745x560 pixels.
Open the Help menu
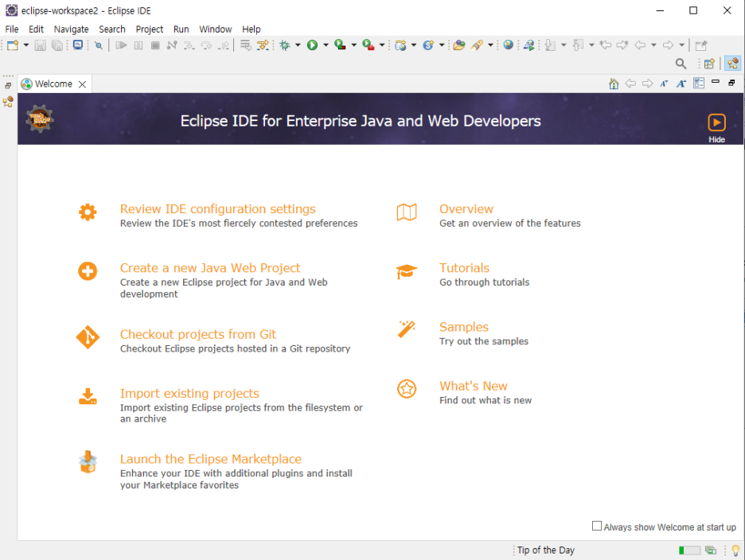(252, 29)
